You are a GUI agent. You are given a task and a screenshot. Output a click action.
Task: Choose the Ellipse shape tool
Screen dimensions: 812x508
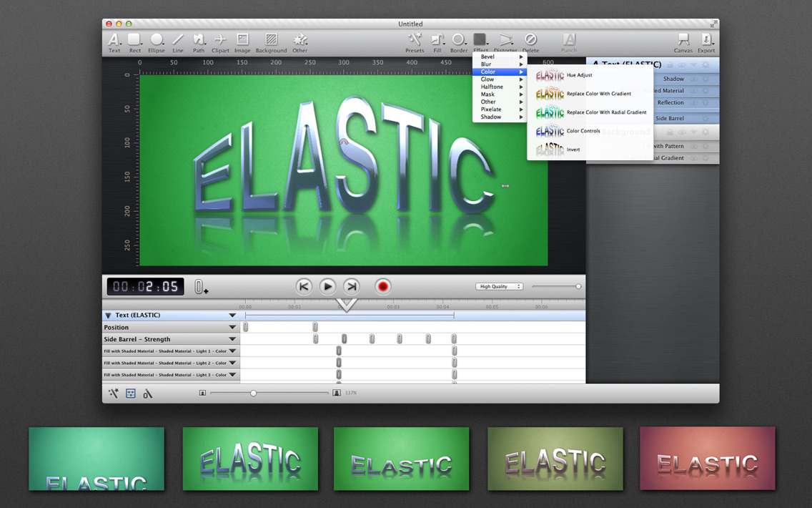coord(157,42)
